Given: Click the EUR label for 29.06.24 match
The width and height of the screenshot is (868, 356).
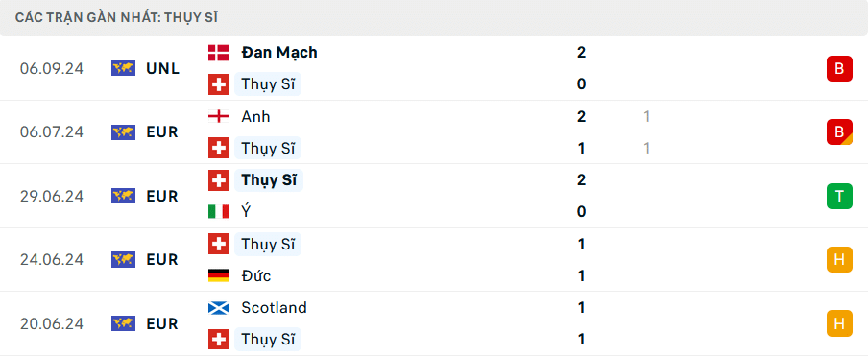Looking at the screenshot, I should 162,197.
